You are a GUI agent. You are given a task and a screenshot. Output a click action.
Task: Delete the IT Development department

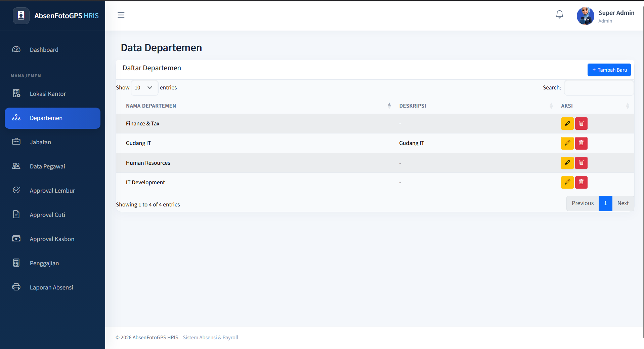tap(581, 182)
